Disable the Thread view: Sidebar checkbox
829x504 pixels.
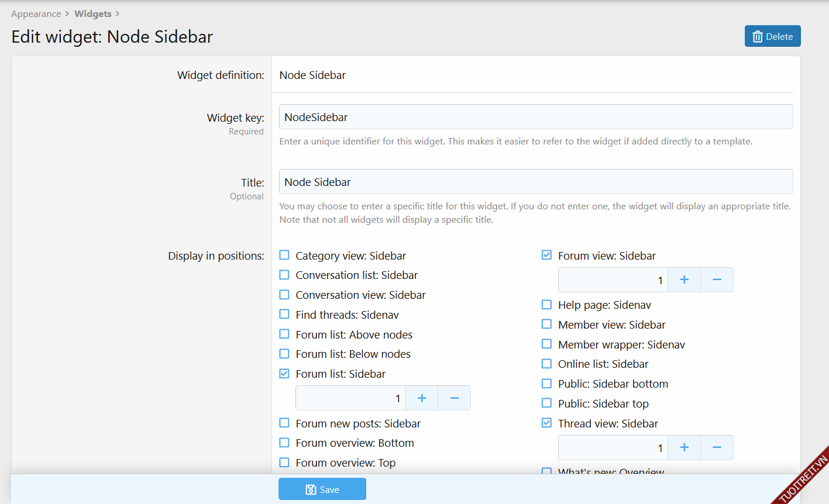coord(546,423)
